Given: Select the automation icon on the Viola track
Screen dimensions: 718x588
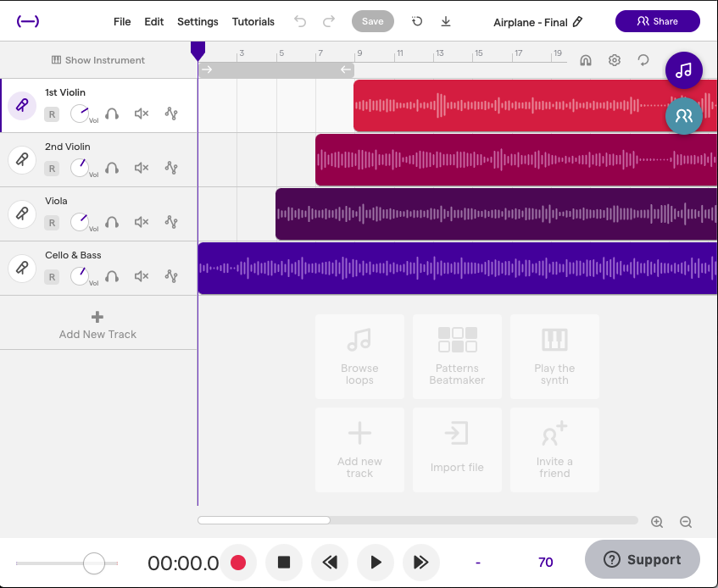Looking at the screenshot, I should (170, 222).
